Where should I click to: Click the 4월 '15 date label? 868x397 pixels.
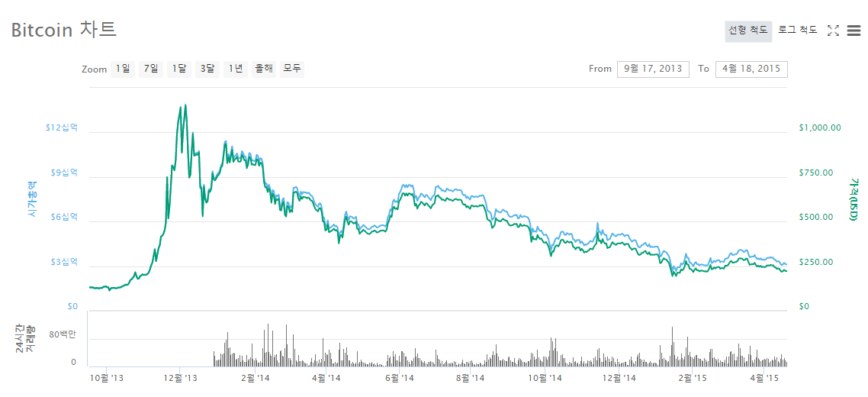764,378
